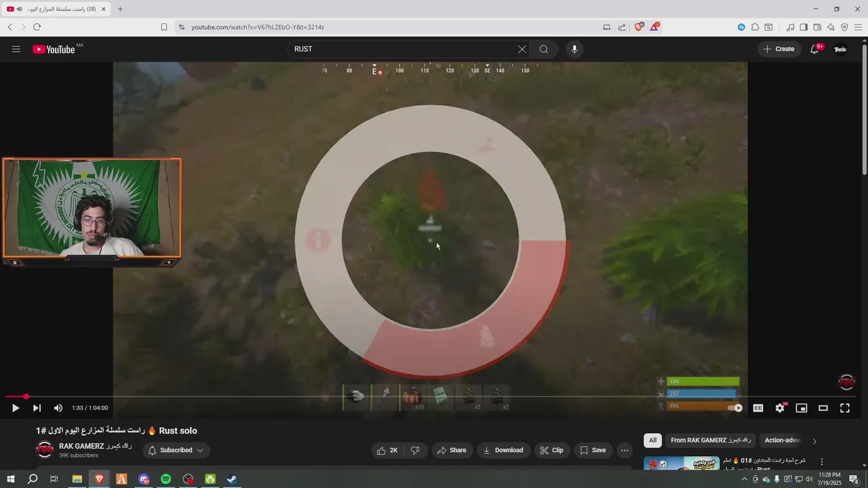Viewport: 868px width, 488px height.
Task: Open the player settings gear
Action: pos(780,408)
